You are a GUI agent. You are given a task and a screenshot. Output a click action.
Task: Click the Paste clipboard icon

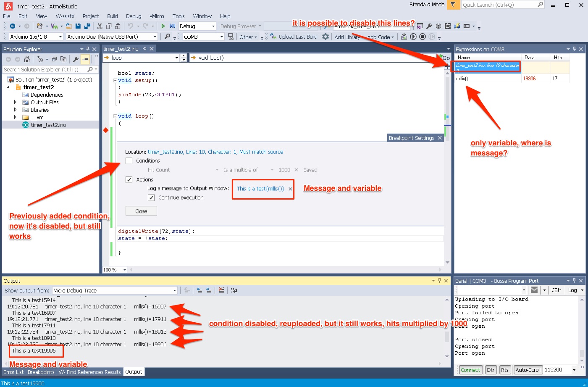coord(118,26)
